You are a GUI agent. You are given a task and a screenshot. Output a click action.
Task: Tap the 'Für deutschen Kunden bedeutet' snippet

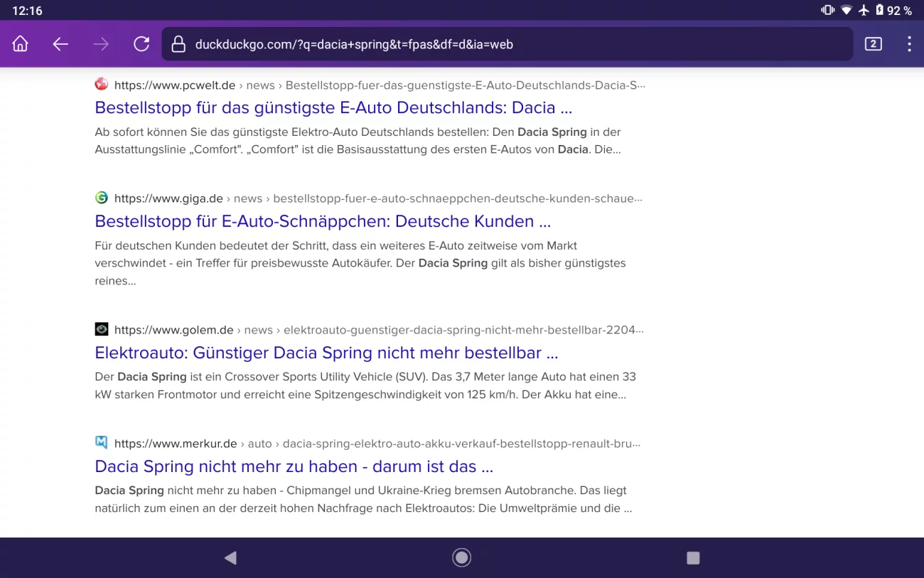360,263
